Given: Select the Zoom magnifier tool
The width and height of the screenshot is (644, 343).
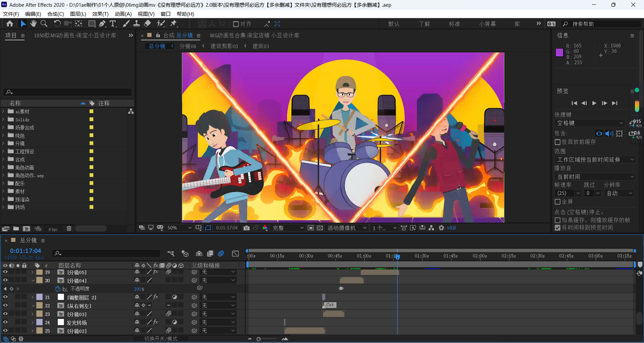Looking at the screenshot, I should point(43,24).
